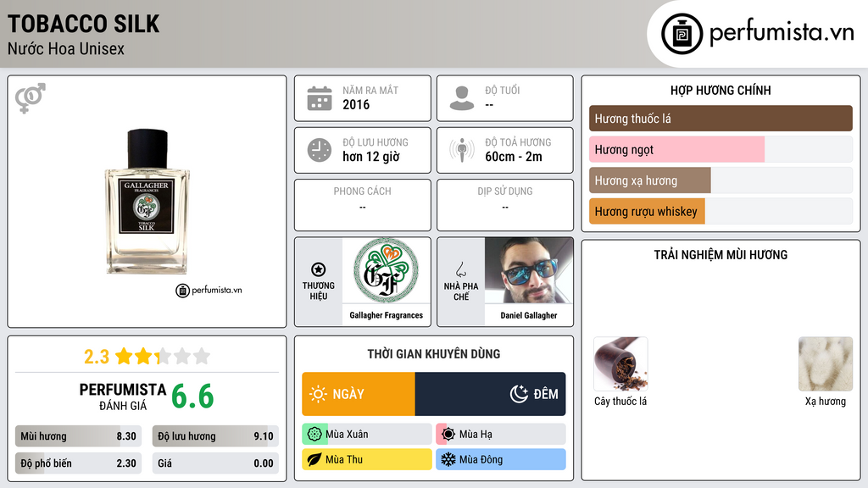
Task: Click the leaf icon for Mùa Thu
Action: point(314,459)
